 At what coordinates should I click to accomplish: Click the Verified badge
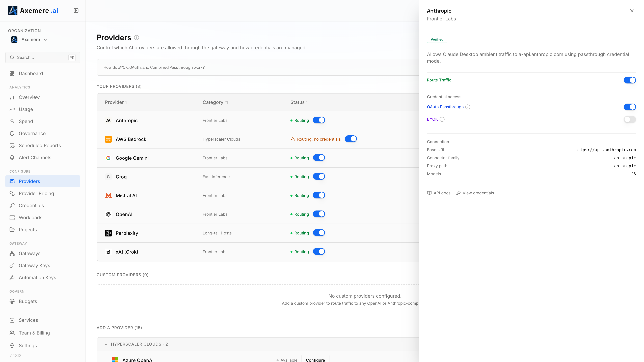(x=437, y=40)
